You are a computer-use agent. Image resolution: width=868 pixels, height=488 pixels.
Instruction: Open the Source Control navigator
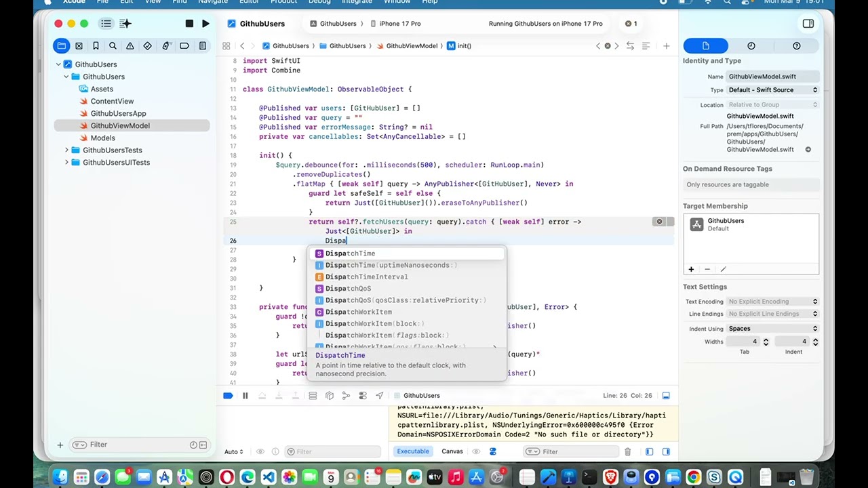[x=79, y=46]
